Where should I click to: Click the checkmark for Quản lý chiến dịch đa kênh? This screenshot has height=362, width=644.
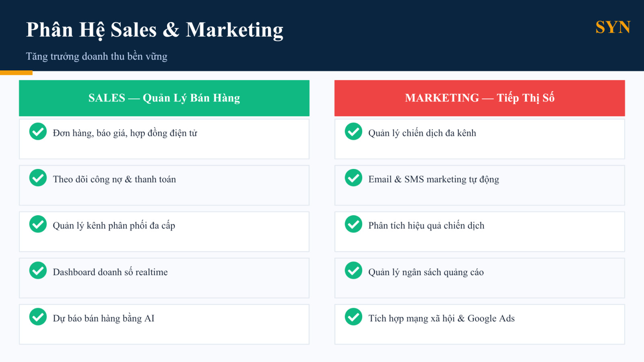point(353,132)
